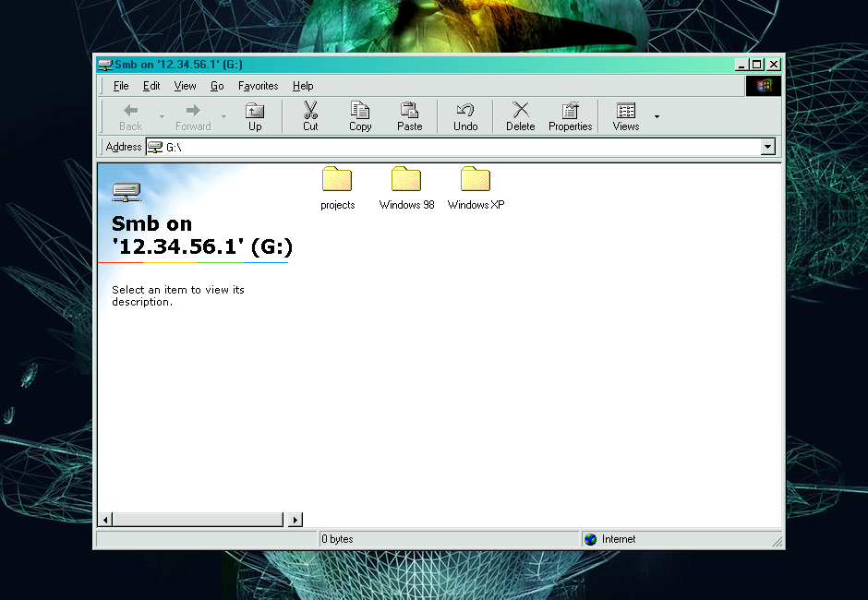Open the Forward history dropdown arrow
Viewport: 868px width, 600px height.
click(223, 117)
